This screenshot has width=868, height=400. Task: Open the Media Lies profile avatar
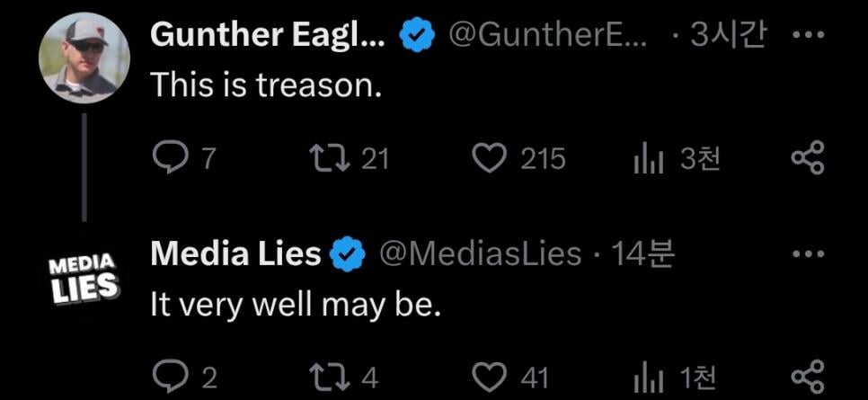pos(84,278)
